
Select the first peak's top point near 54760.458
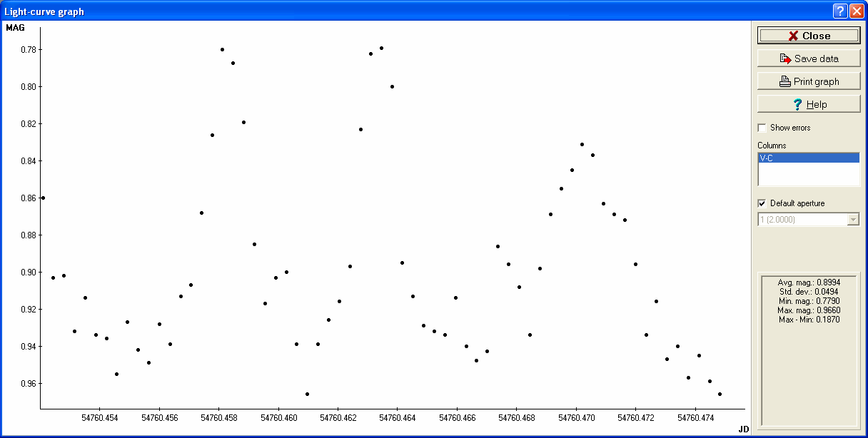(x=222, y=49)
